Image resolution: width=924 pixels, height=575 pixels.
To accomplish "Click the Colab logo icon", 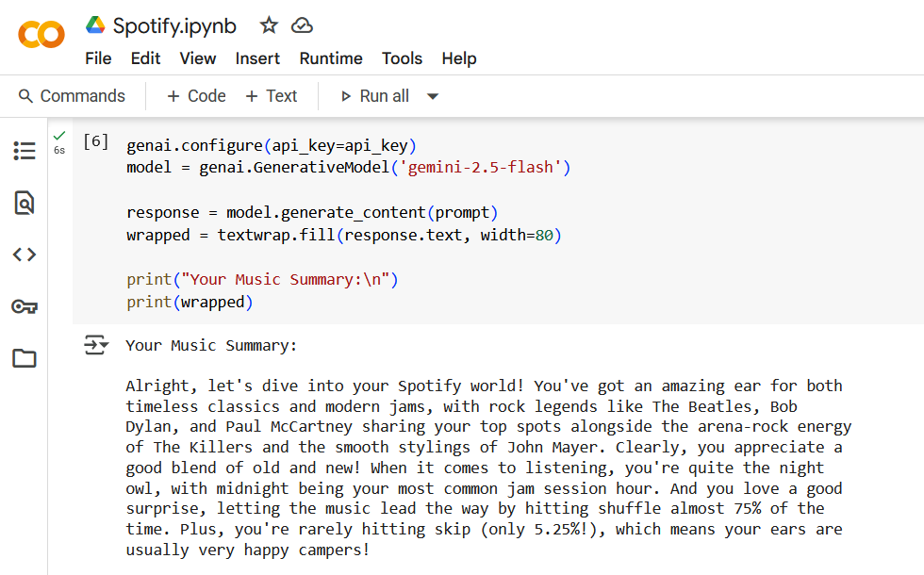I will point(41,35).
